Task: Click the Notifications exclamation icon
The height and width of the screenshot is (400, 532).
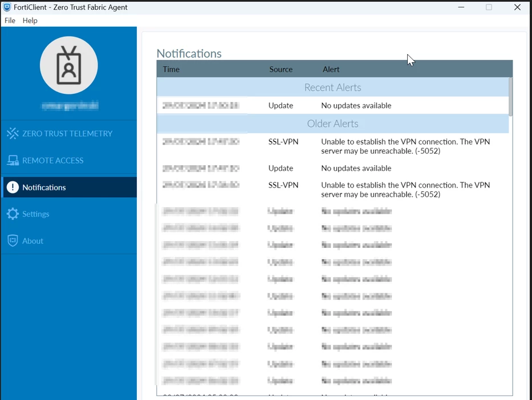Action: (x=13, y=187)
